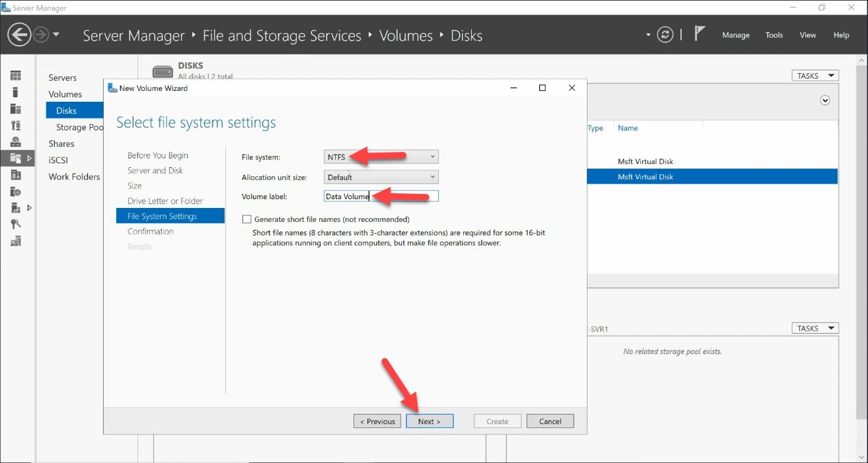This screenshot has height=463, width=868.
Task: Sort disks by the Name column header
Action: [x=628, y=128]
